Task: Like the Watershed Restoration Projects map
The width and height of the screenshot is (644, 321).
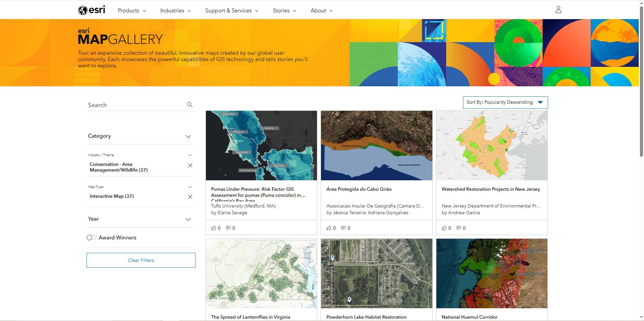Action: click(444, 228)
